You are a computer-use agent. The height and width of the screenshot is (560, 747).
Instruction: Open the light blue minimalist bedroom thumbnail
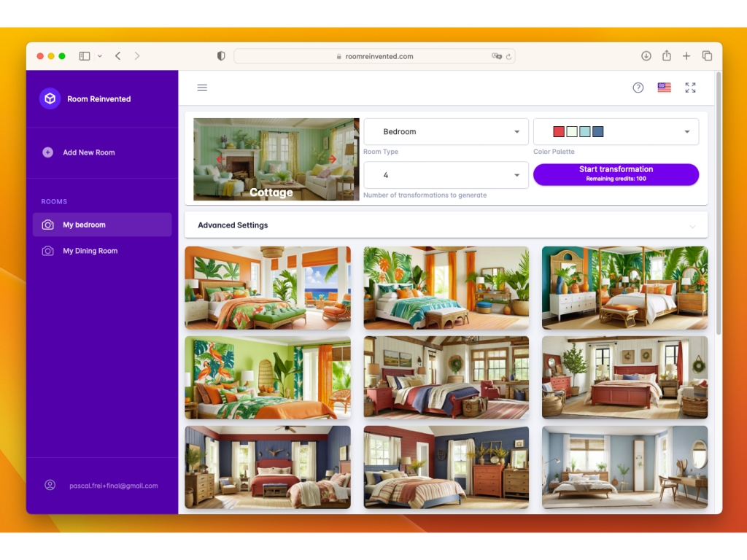(x=624, y=467)
